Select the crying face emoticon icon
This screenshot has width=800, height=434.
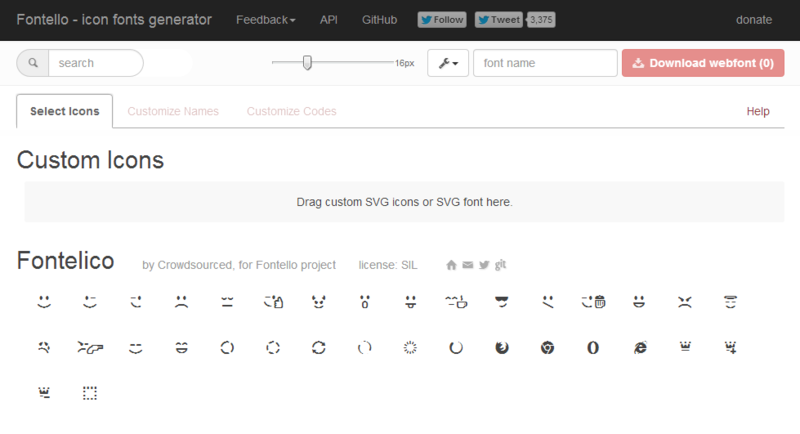click(x=44, y=348)
